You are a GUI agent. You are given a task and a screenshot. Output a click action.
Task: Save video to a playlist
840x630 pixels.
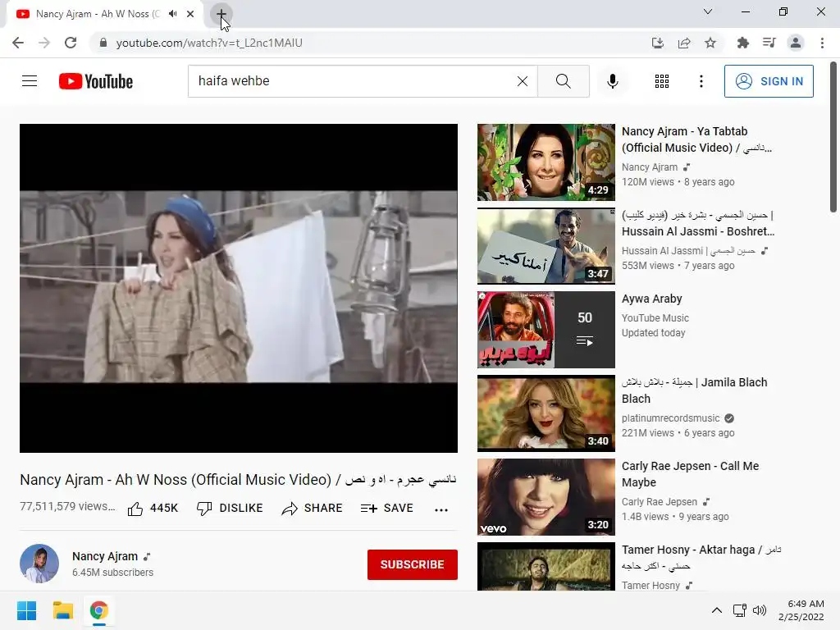(x=387, y=508)
